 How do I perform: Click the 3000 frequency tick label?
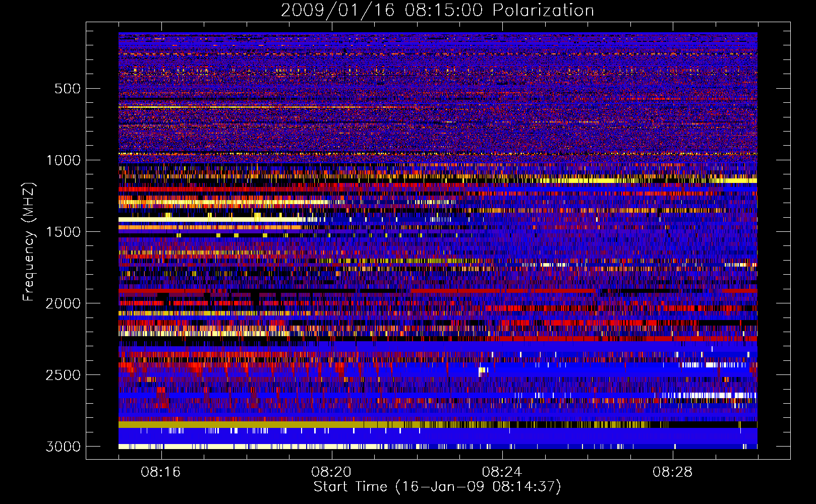point(63,447)
